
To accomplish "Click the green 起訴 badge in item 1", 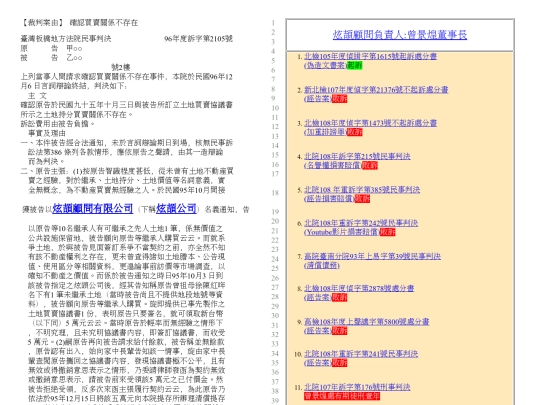I will [354, 65].
